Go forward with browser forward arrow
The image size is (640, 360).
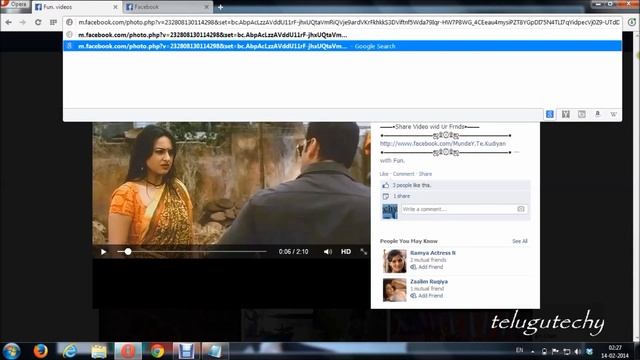click(23, 22)
